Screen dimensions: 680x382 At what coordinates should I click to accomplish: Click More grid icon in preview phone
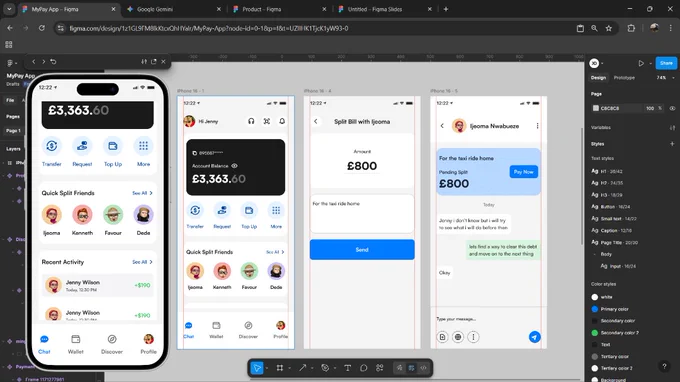point(144,146)
